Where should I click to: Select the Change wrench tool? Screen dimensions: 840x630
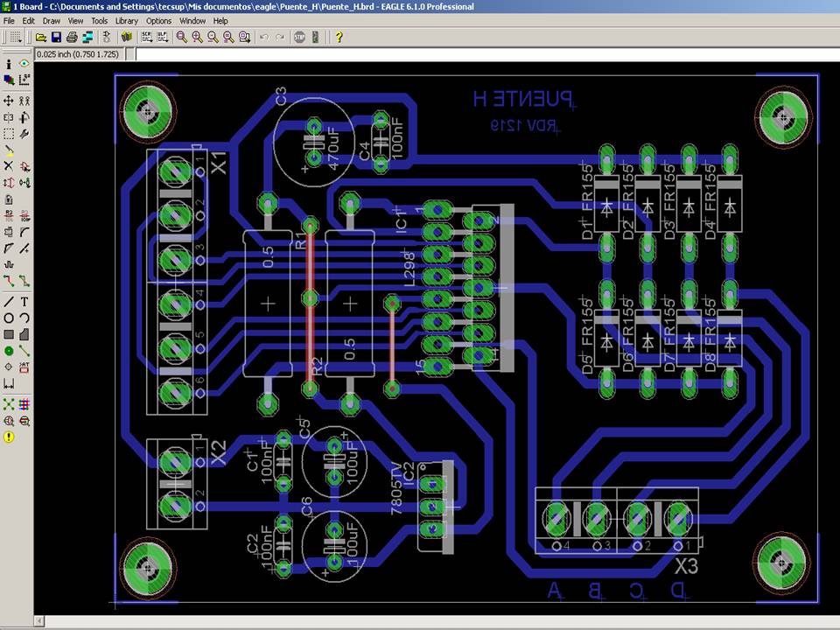click(24, 133)
